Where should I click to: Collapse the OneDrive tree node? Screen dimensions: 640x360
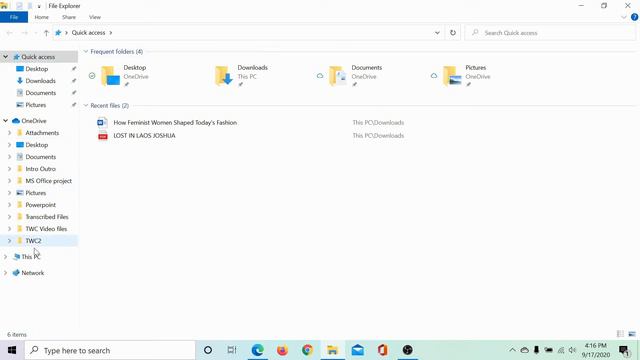point(6,121)
